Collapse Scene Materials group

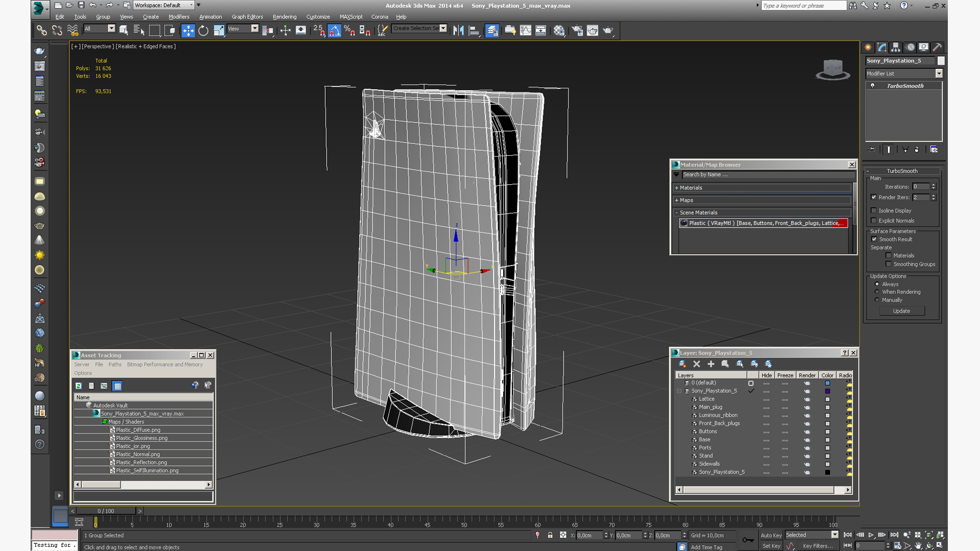tap(677, 213)
